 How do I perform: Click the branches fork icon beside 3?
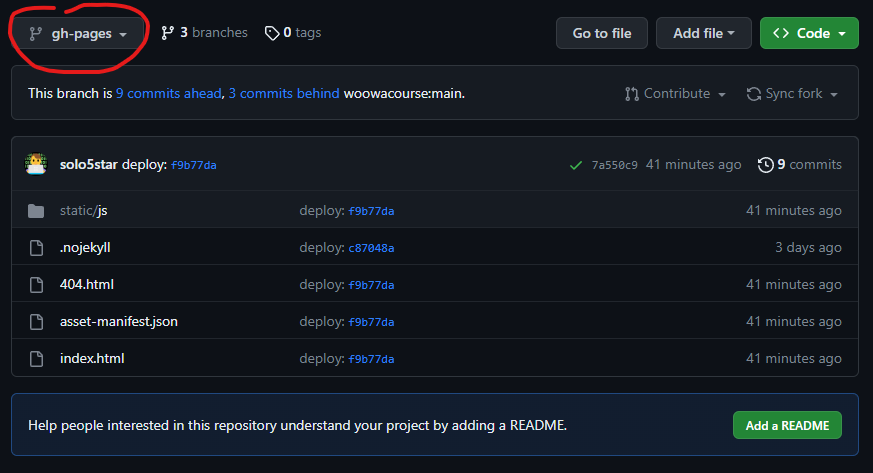(167, 33)
